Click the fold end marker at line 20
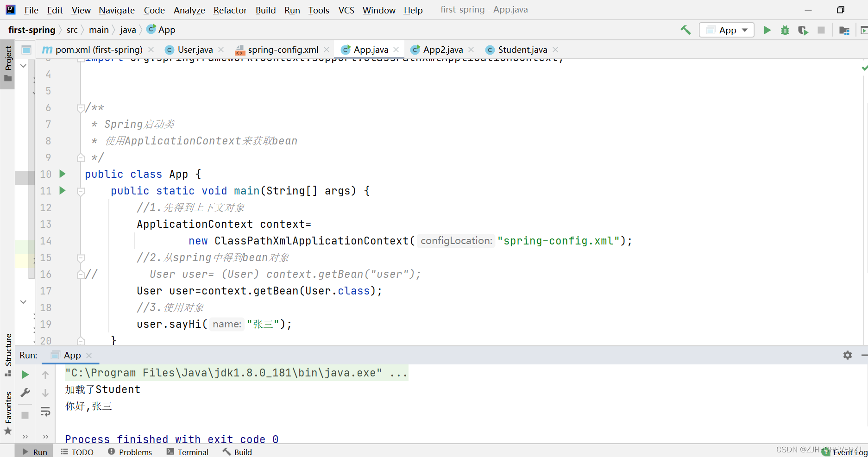This screenshot has height=457, width=868. (81, 340)
